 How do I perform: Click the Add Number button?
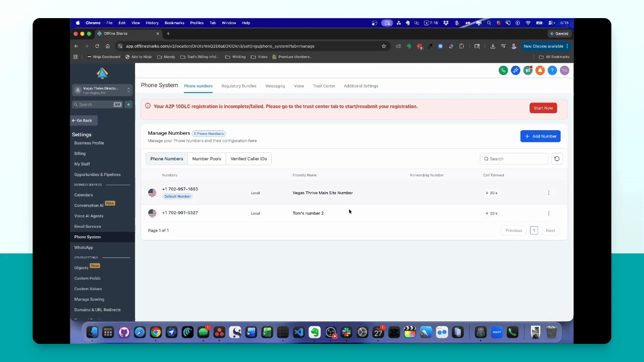tap(541, 136)
